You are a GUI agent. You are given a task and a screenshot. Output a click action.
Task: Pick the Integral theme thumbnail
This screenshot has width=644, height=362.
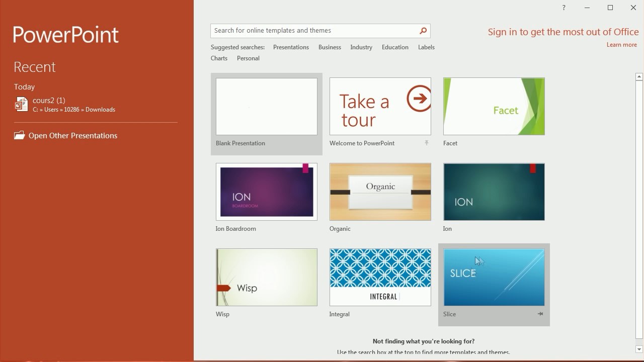(x=380, y=278)
